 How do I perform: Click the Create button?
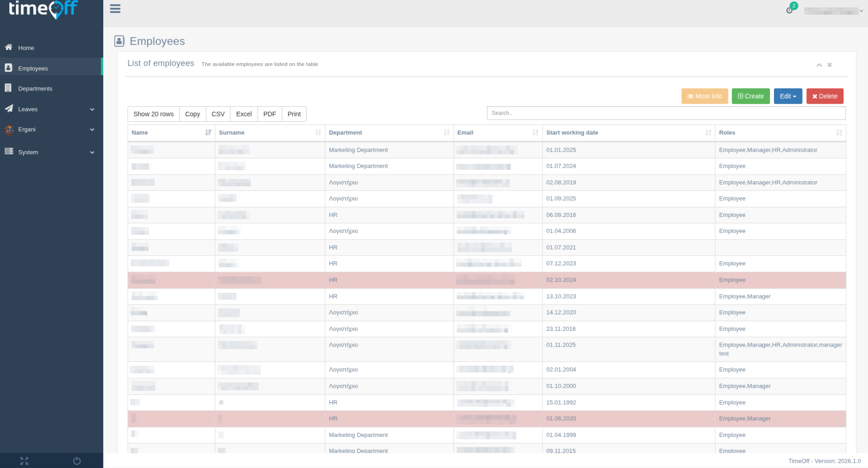point(750,96)
